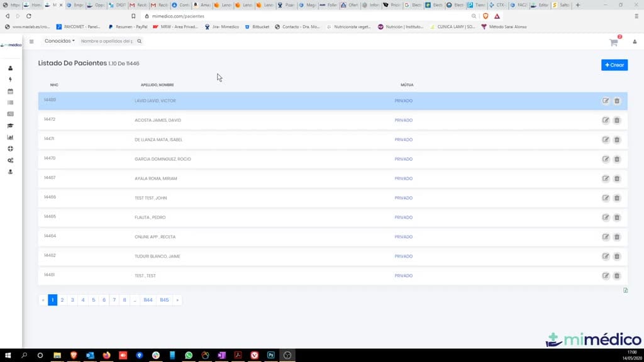The height and width of the screenshot is (362, 644).
Task: Click the Crear button
Action: pyautogui.click(x=614, y=65)
